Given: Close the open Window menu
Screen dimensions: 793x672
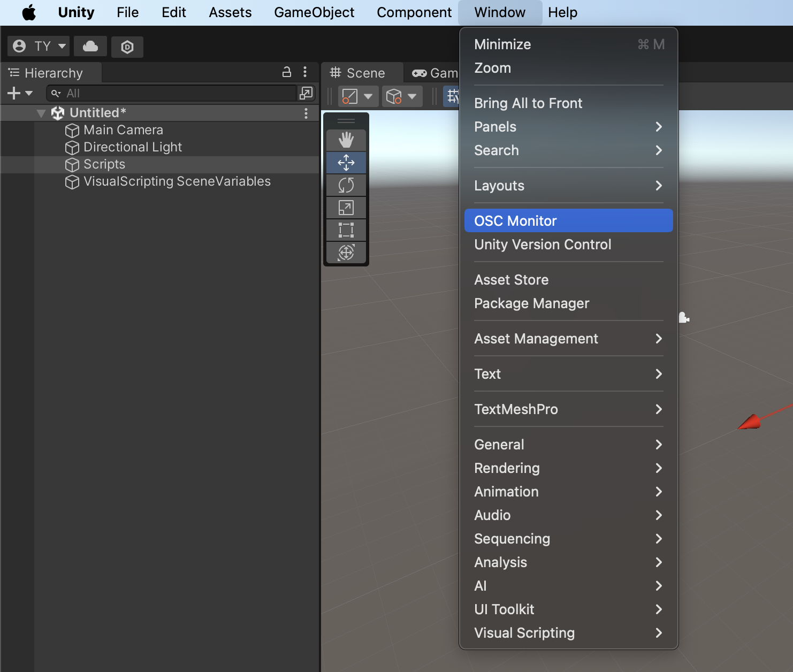Looking at the screenshot, I should [x=500, y=12].
